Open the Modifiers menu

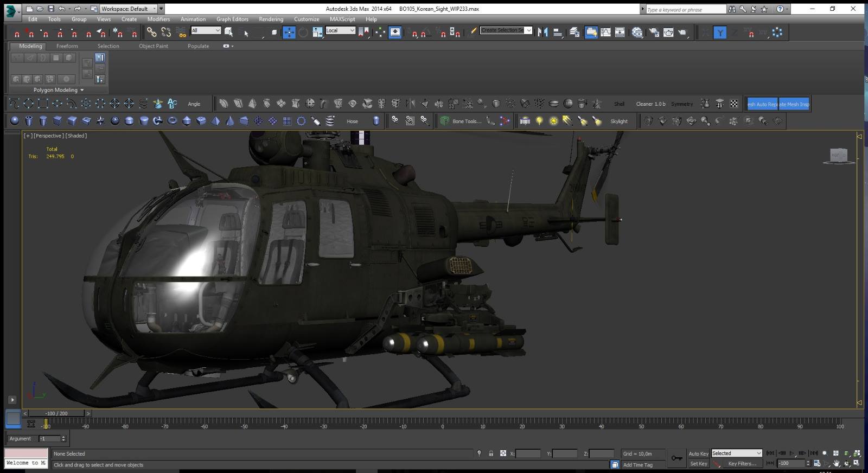pyautogui.click(x=158, y=19)
